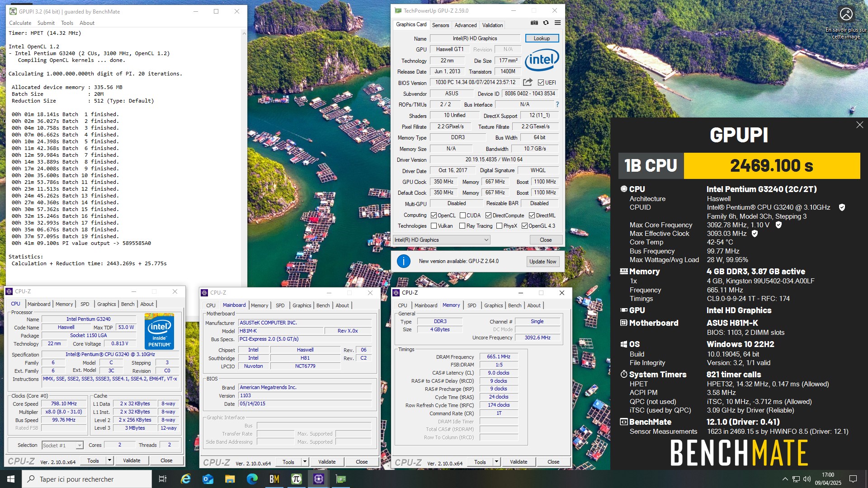Click the volume icon in system tray
The width and height of the screenshot is (868, 488).
tap(807, 479)
